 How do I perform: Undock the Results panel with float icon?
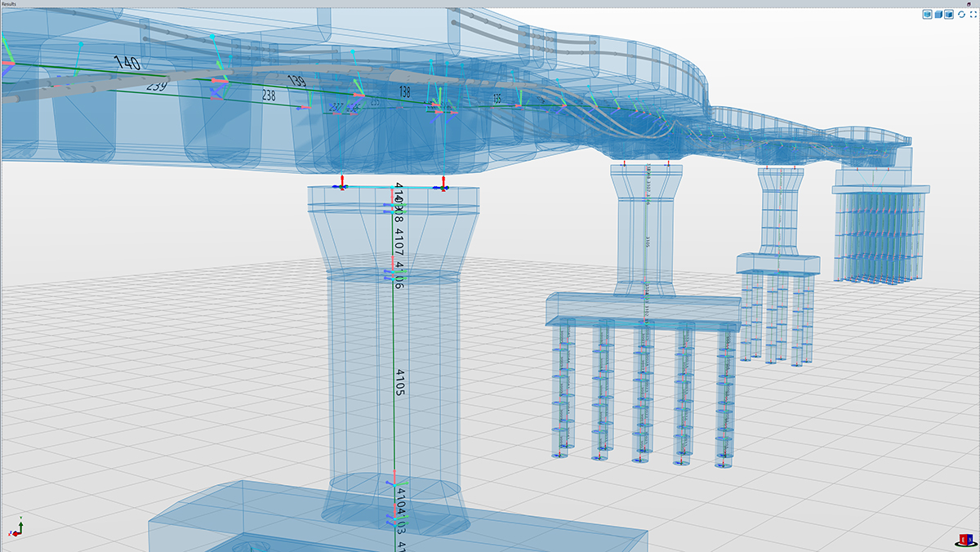(968, 4)
